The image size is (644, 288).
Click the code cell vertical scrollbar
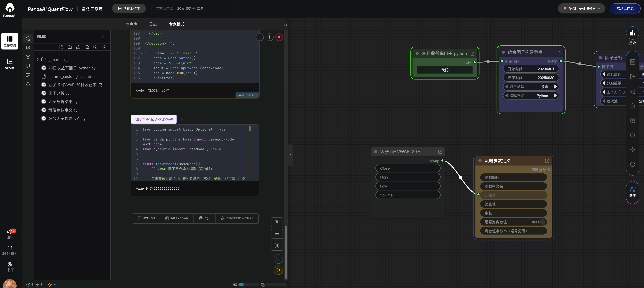(x=250, y=129)
